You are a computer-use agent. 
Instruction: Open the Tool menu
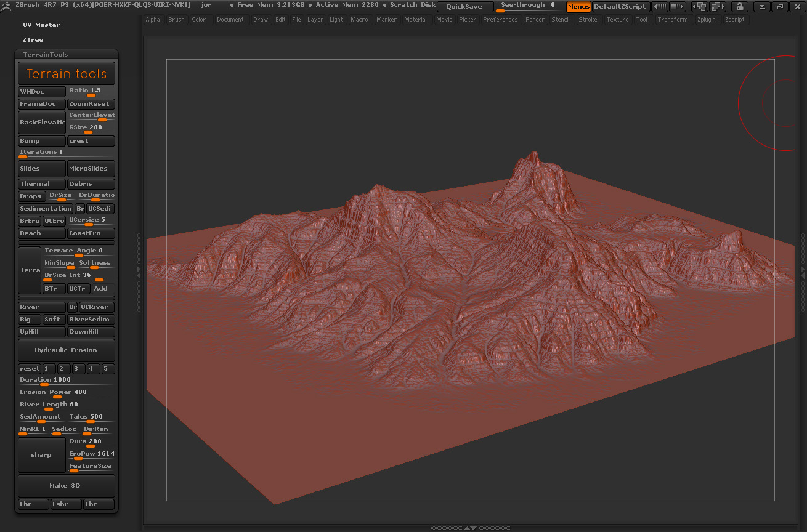(642, 20)
